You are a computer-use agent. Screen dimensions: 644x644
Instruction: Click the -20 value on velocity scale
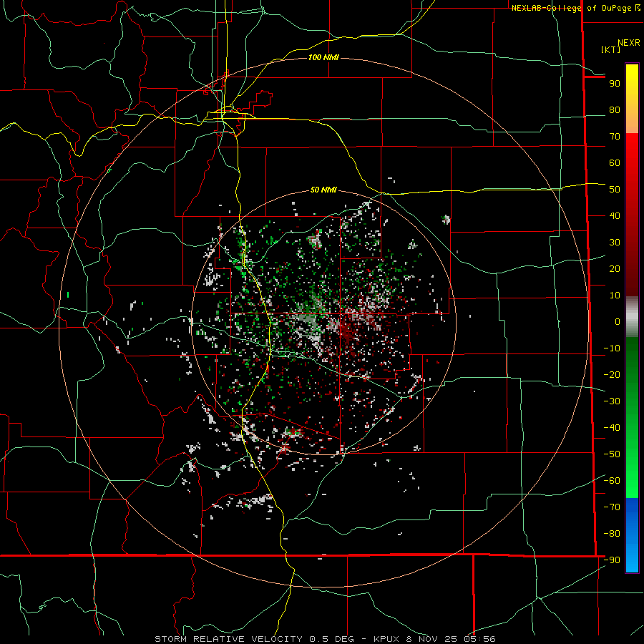(x=612, y=375)
